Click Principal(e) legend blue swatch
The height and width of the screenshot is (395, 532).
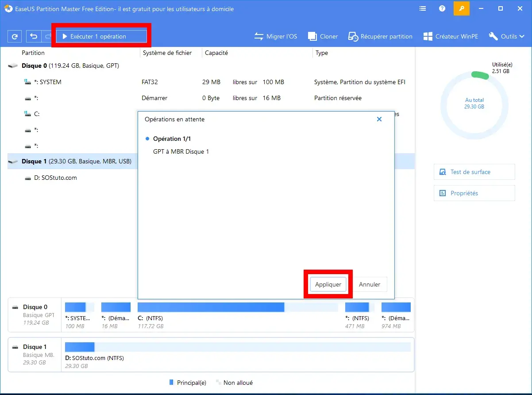pyautogui.click(x=172, y=382)
